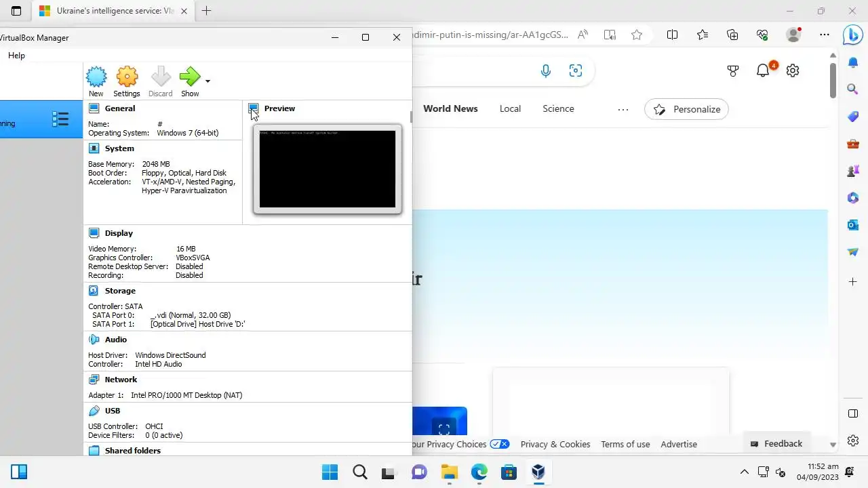Click the General section header
This screenshot has width=868, height=488.
(x=119, y=108)
